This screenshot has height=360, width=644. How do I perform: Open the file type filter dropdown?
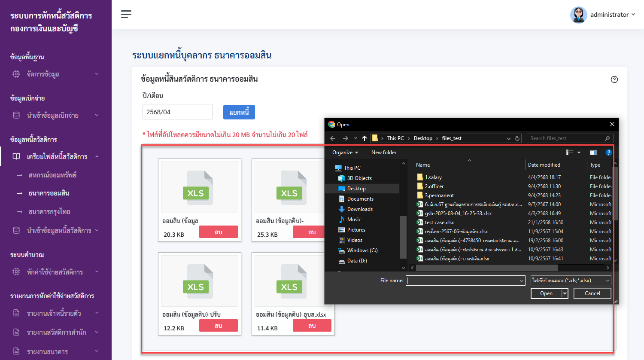click(x=571, y=281)
